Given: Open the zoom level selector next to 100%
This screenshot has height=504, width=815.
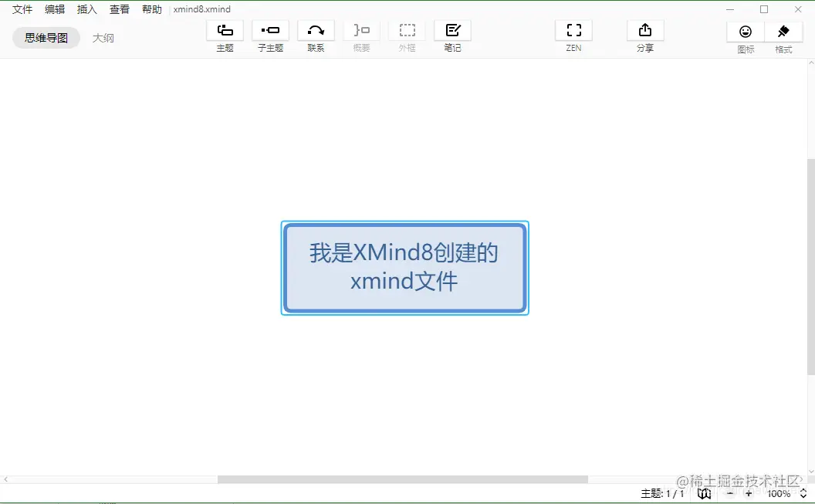Looking at the screenshot, I should (803, 494).
